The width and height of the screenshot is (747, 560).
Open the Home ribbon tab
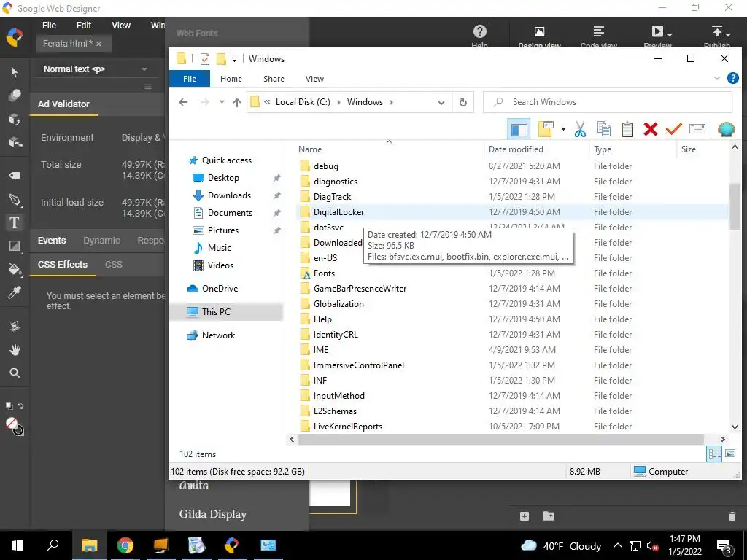click(231, 79)
